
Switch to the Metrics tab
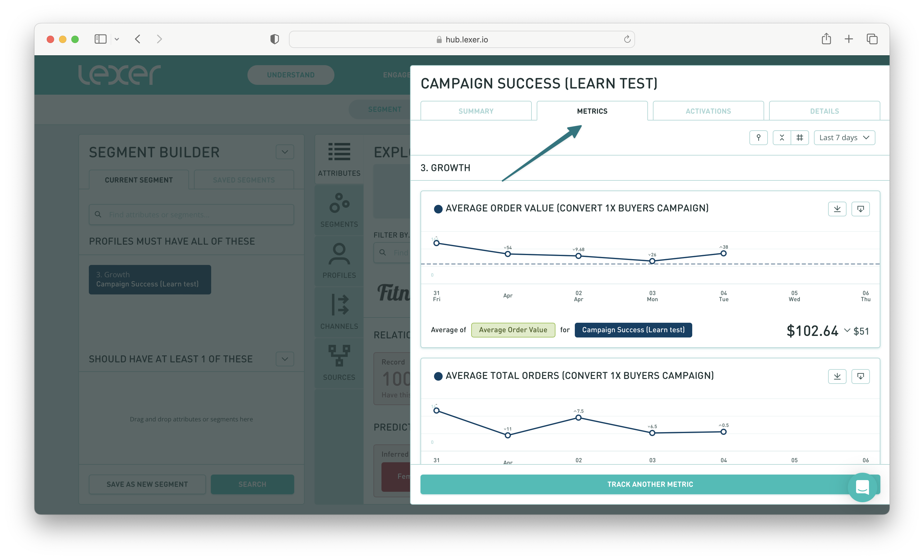click(x=592, y=111)
